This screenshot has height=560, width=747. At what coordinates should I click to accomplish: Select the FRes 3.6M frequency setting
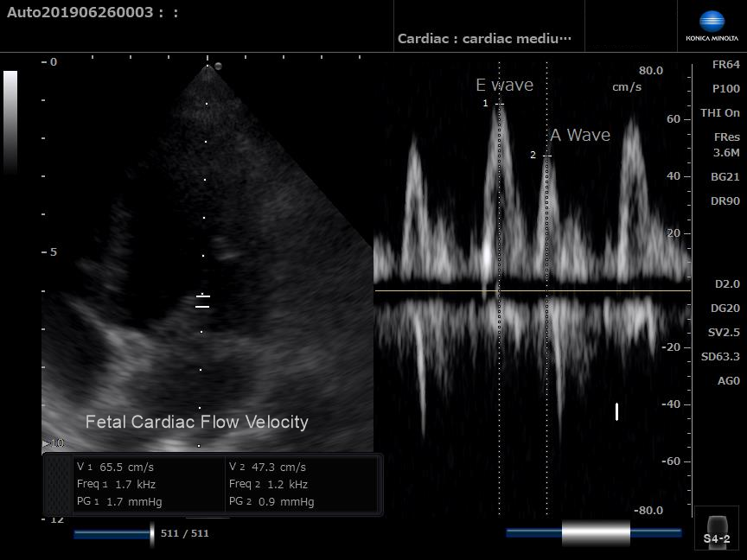(725, 145)
